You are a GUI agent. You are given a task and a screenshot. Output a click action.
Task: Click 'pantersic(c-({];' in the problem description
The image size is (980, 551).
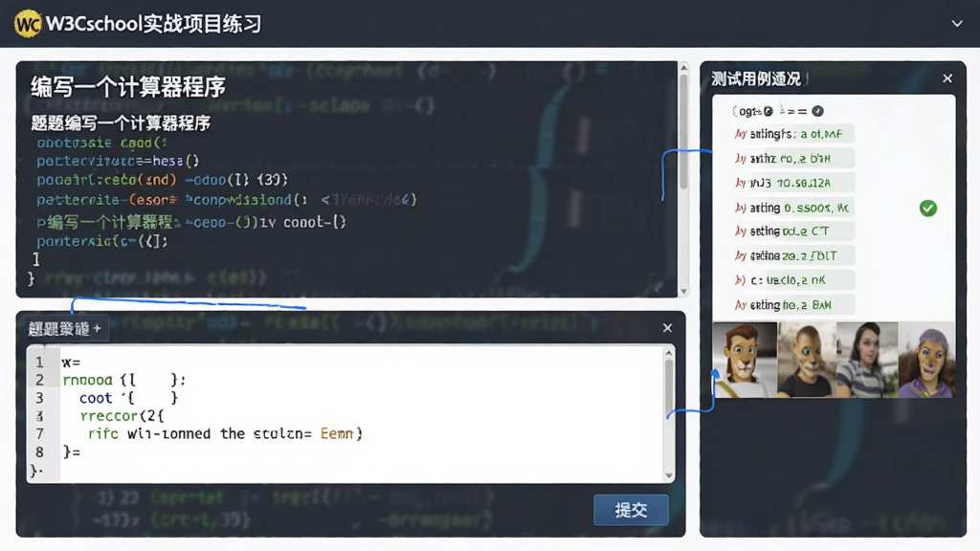pyautogui.click(x=101, y=241)
